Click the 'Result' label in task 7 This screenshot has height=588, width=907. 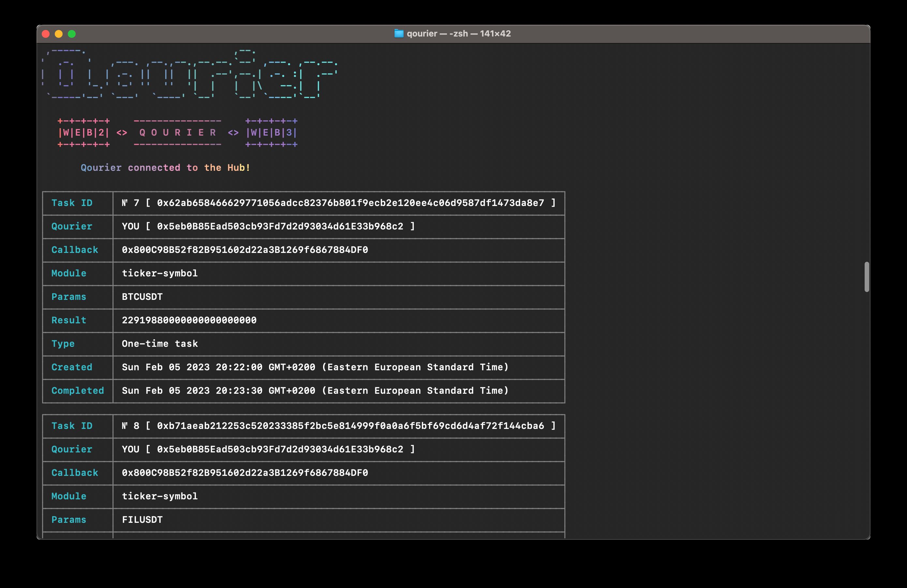(69, 320)
